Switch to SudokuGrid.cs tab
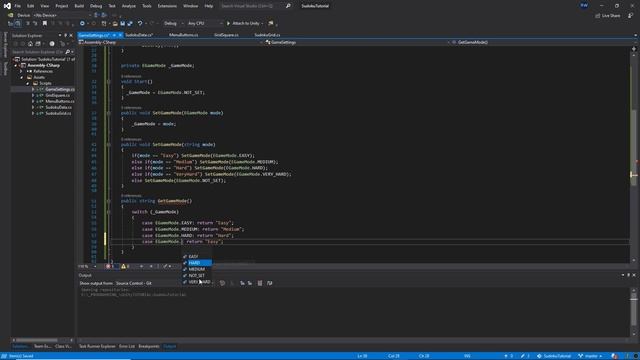 pyautogui.click(x=267, y=35)
